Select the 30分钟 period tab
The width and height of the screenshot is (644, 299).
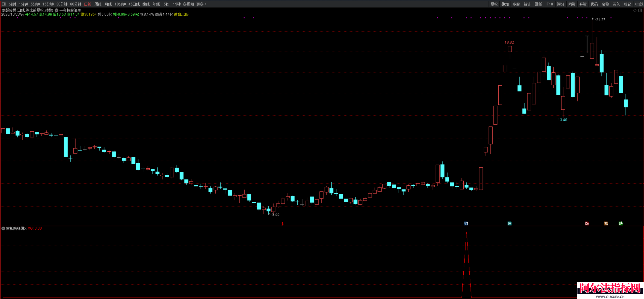click(62, 4)
